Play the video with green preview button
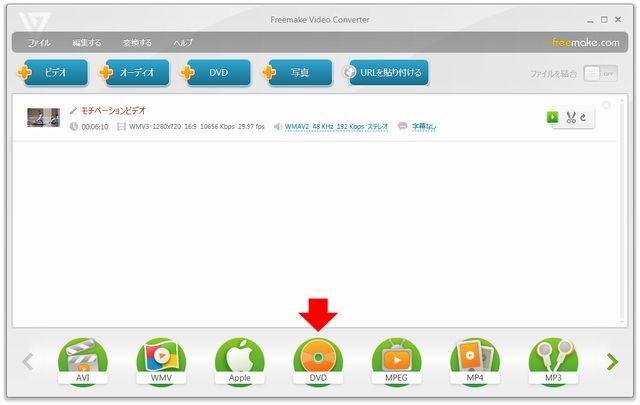 click(553, 117)
